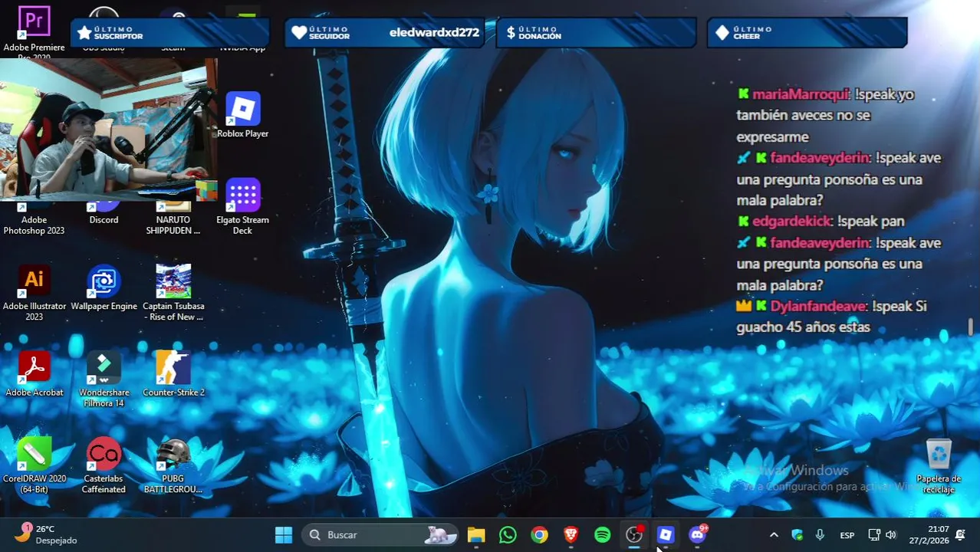Open the Papelera de reciclaje icon

coord(939,466)
